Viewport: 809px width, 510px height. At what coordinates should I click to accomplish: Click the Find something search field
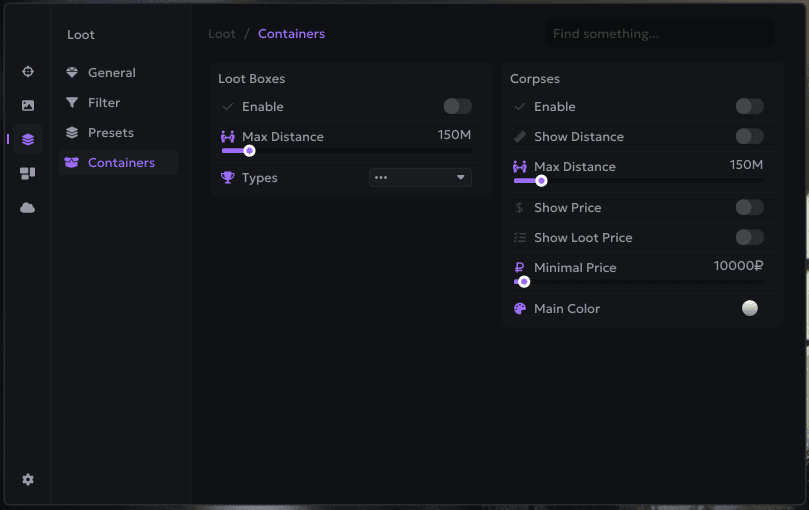659,34
